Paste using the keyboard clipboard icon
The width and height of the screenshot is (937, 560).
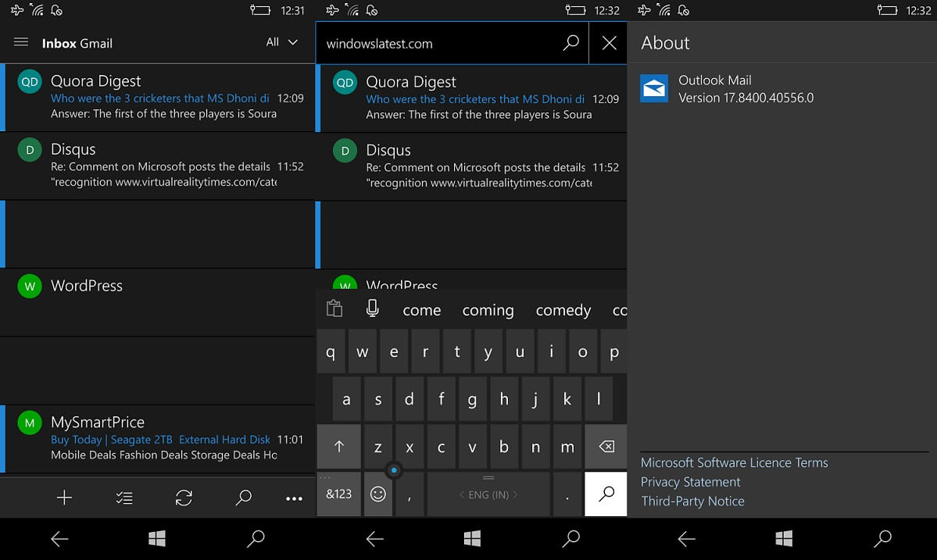coord(334,309)
